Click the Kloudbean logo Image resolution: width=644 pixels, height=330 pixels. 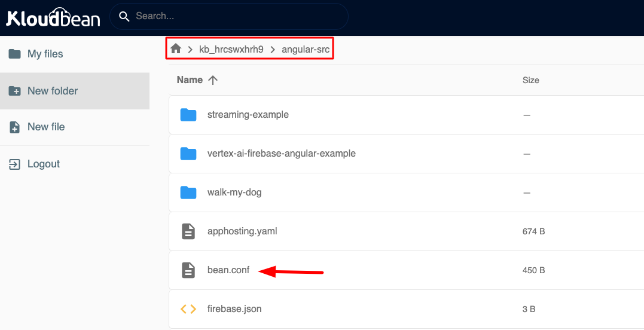pyautogui.click(x=53, y=17)
